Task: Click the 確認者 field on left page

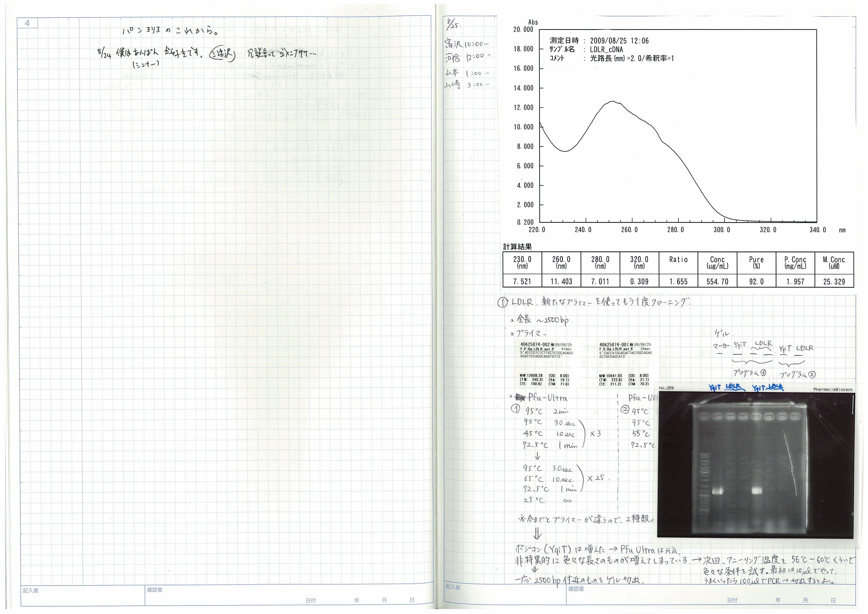Action: tap(155, 590)
